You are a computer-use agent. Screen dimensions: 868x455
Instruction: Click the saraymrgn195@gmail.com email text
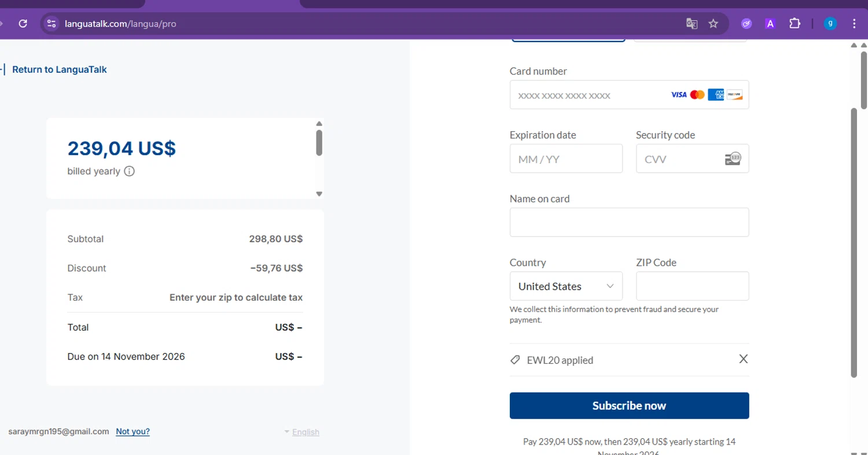point(58,431)
